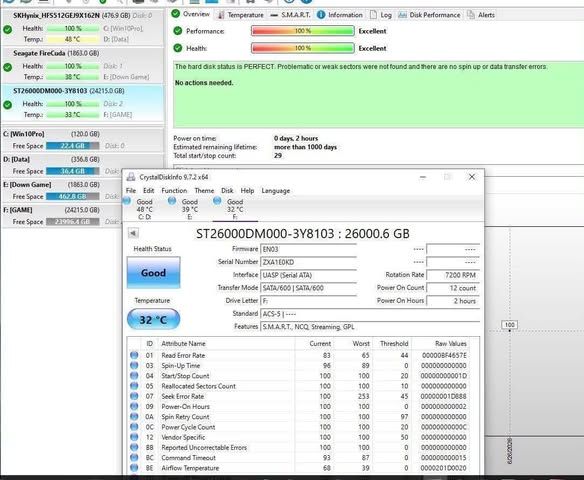This screenshot has width=584, height=480.
Task: Select Seagate FireCuda disk in the list
Action: pos(82,65)
